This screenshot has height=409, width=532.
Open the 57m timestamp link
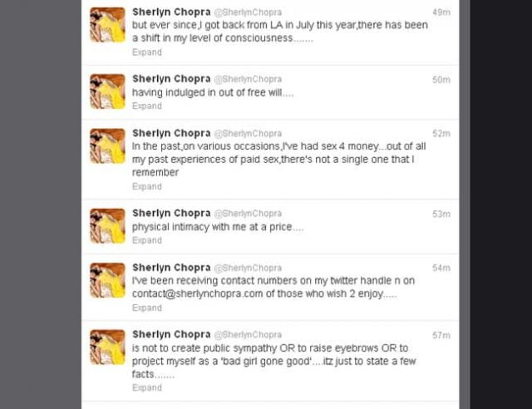coord(441,335)
